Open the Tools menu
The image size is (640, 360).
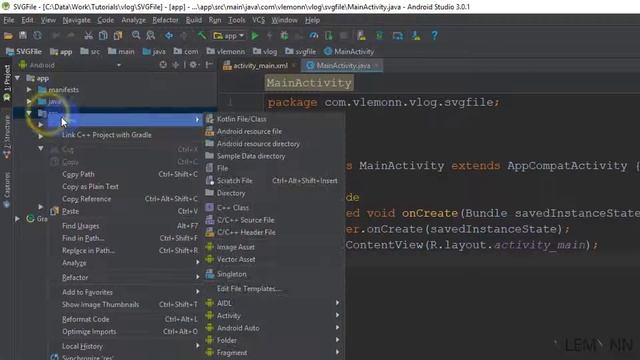tap(236, 20)
